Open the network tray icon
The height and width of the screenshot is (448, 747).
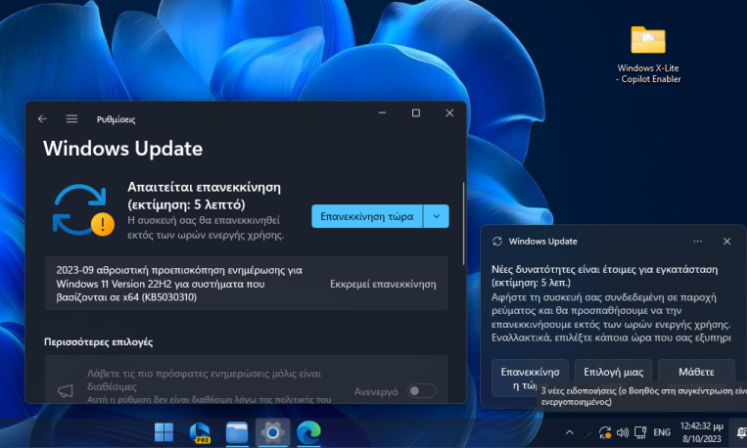640,432
